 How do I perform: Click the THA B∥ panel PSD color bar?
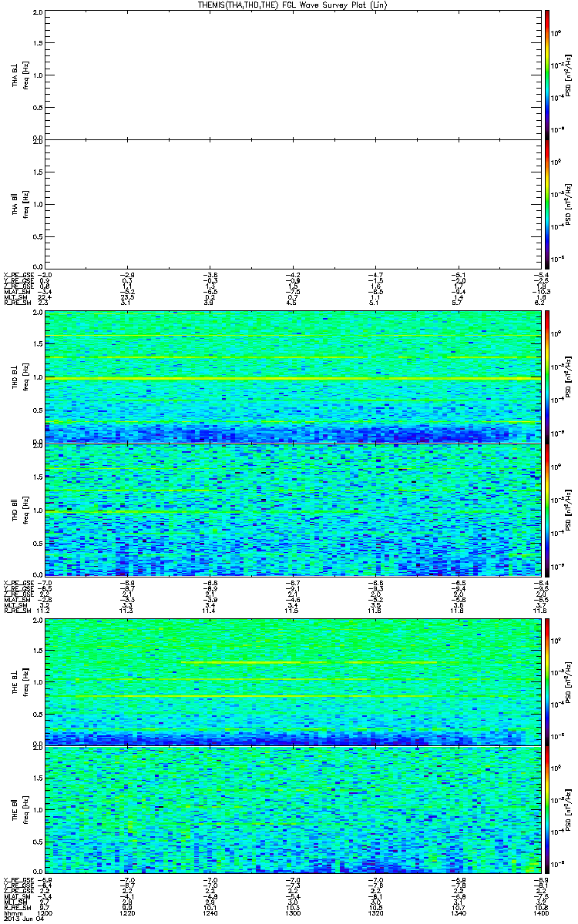tap(547, 203)
